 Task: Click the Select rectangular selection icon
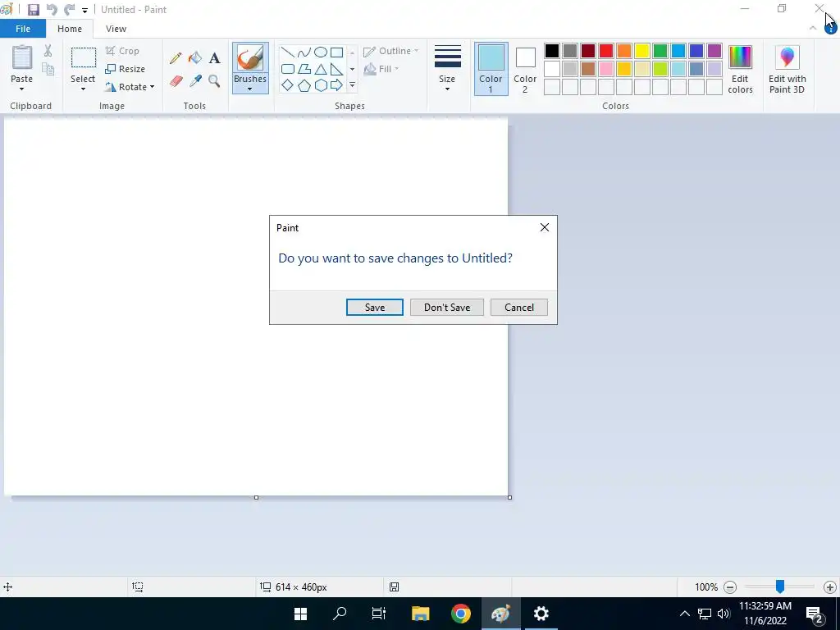point(84,58)
